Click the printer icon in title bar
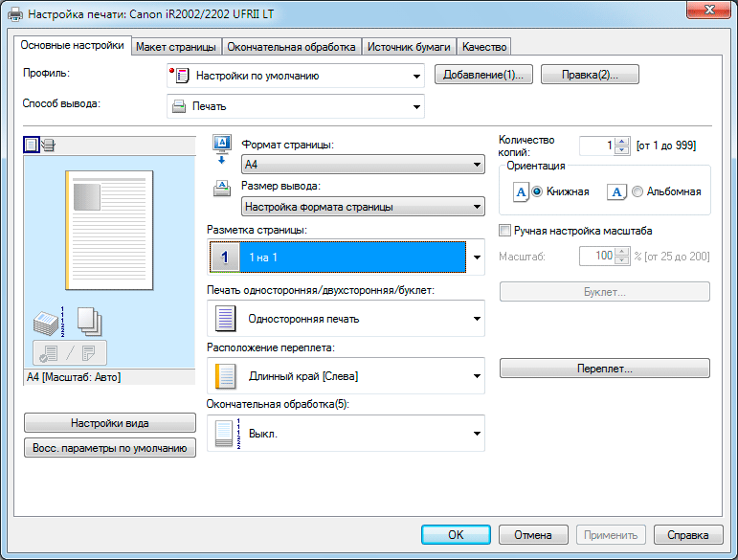This screenshot has width=738, height=560. pyautogui.click(x=15, y=14)
